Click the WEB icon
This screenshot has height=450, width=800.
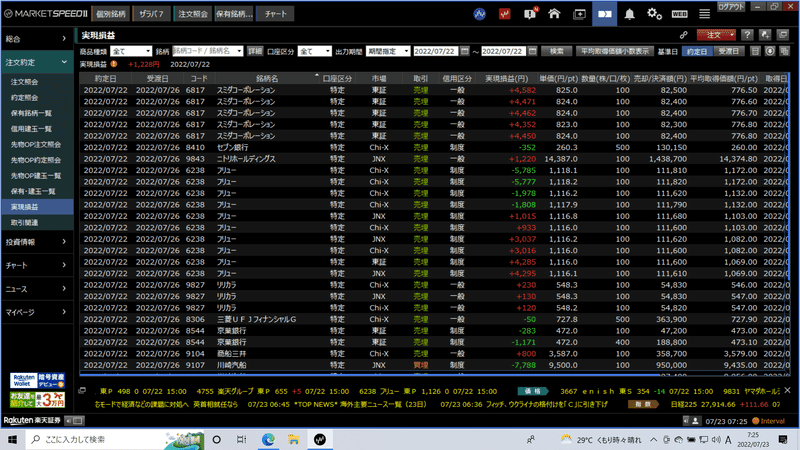tap(680, 14)
